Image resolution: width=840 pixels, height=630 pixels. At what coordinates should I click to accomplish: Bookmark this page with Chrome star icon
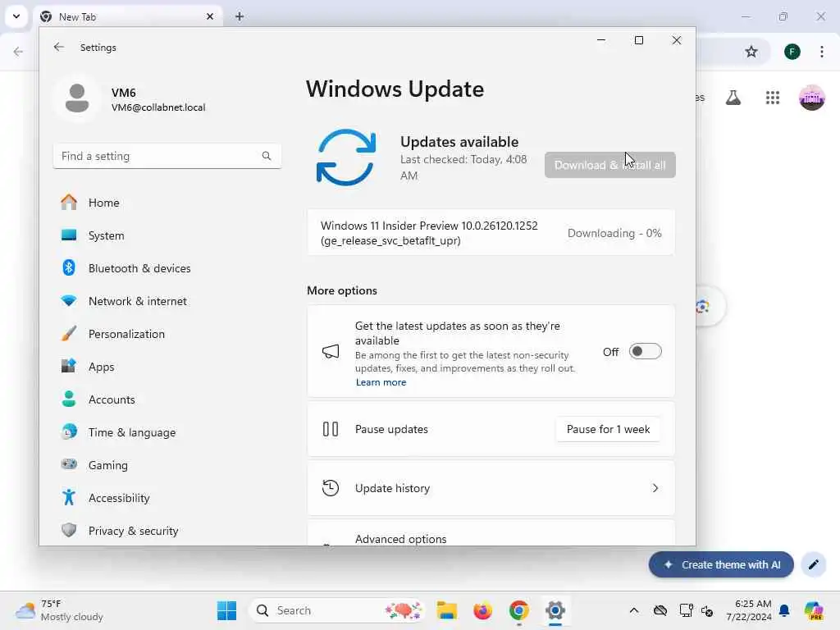pyautogui.click(x=751, y=52)
